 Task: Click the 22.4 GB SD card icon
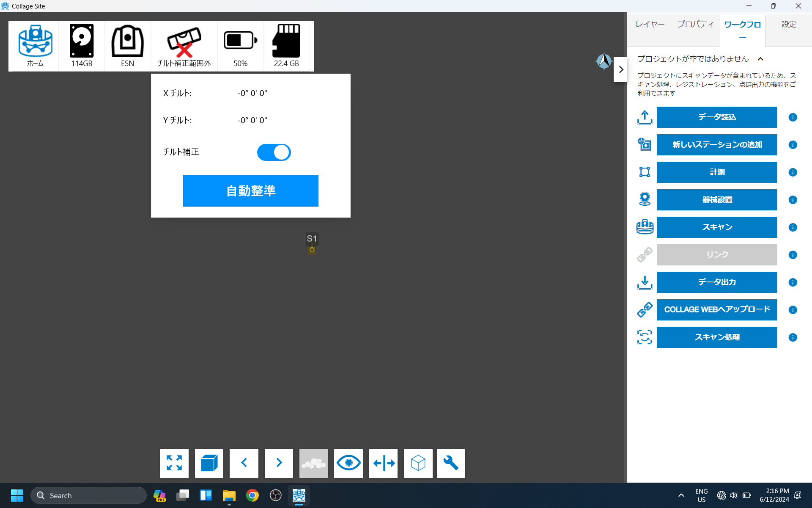click(286, 41)
